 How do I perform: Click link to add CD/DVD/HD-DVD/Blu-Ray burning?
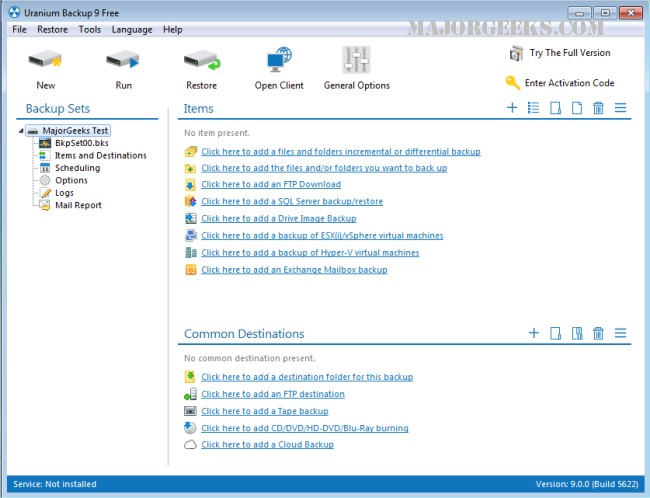pos(305,428)
